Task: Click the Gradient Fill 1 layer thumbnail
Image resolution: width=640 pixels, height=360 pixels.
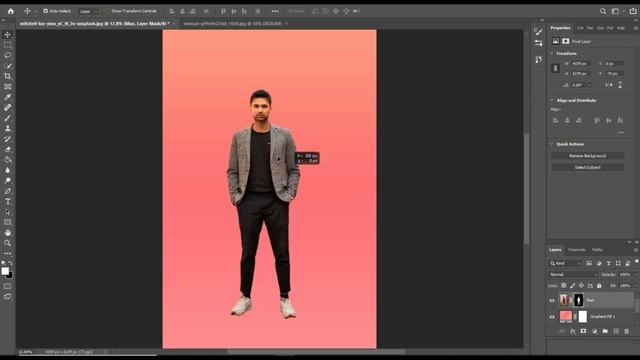Action: point(566,316)
